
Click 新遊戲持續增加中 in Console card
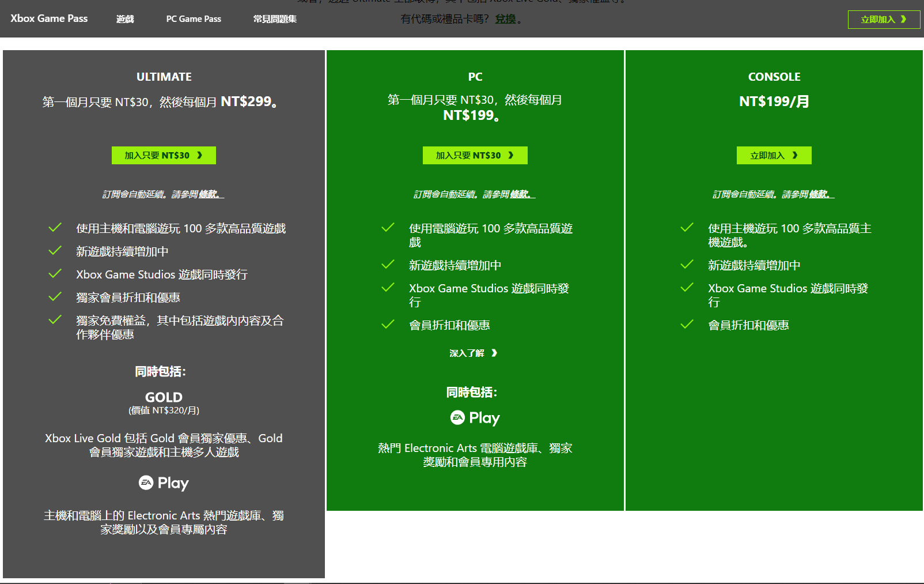coord(754,265)
